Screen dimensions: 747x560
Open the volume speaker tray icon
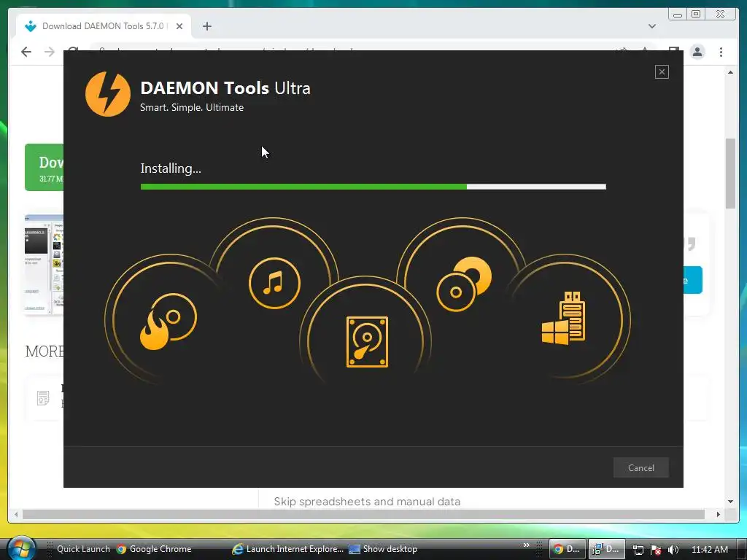(673, 550)
